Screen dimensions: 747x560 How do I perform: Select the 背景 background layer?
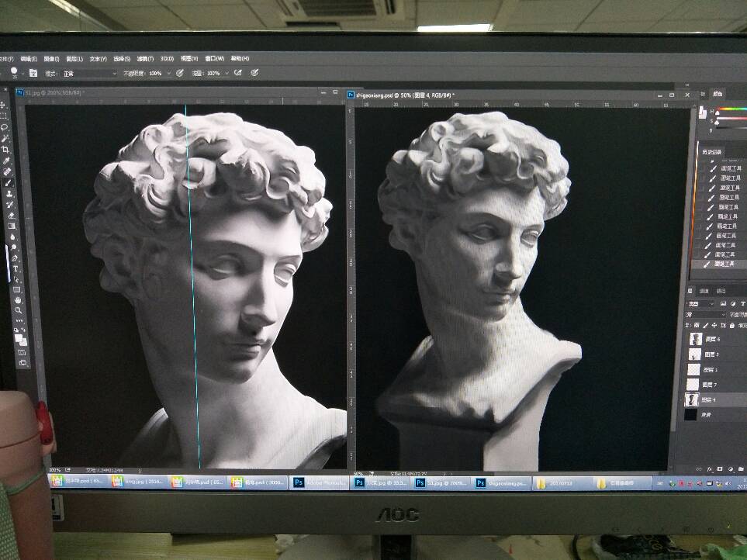pyautogui.click(x=714, y=415)
